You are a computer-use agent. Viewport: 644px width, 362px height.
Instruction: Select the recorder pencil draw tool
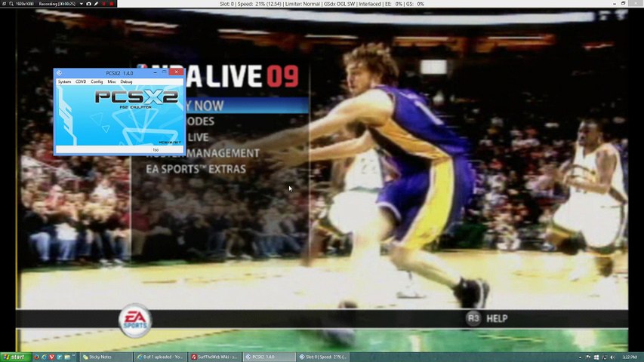click(96, 4)
